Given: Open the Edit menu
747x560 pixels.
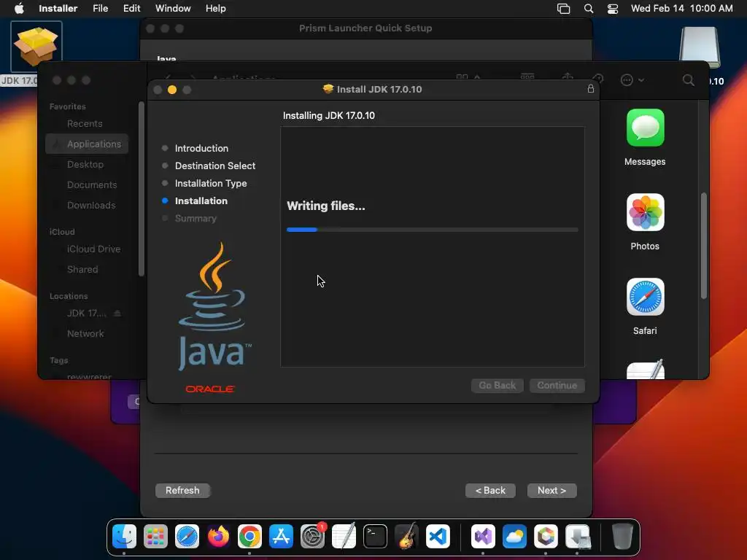Looking at the screenshot, I should tap(131, 9).
